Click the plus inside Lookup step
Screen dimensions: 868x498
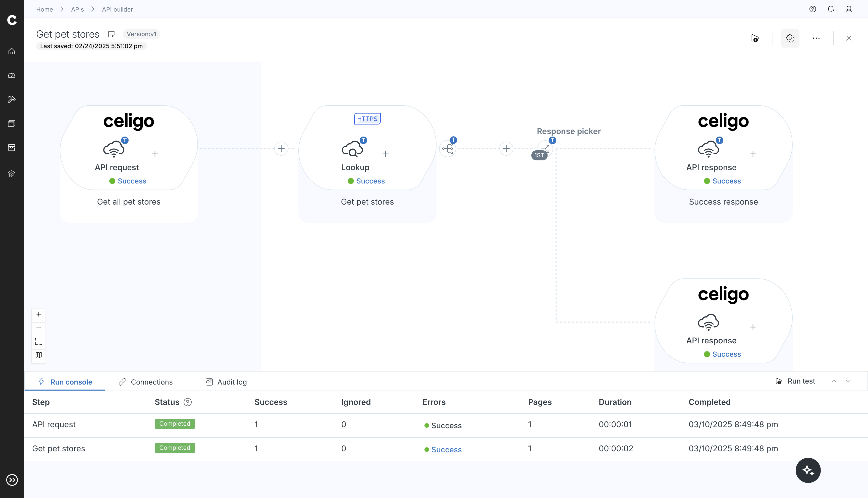[x=386, y=154]
